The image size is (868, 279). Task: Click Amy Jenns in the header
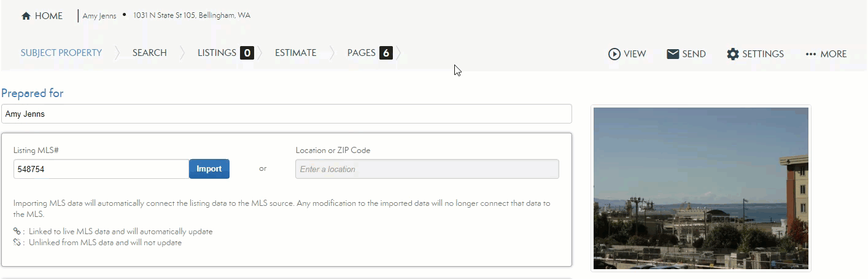click(99, 16)
